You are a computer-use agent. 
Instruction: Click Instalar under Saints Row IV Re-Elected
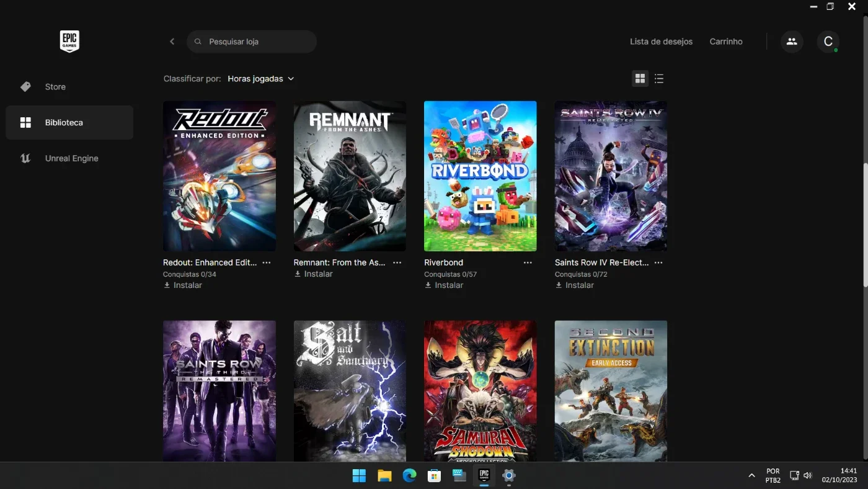[x=574, y=285]
